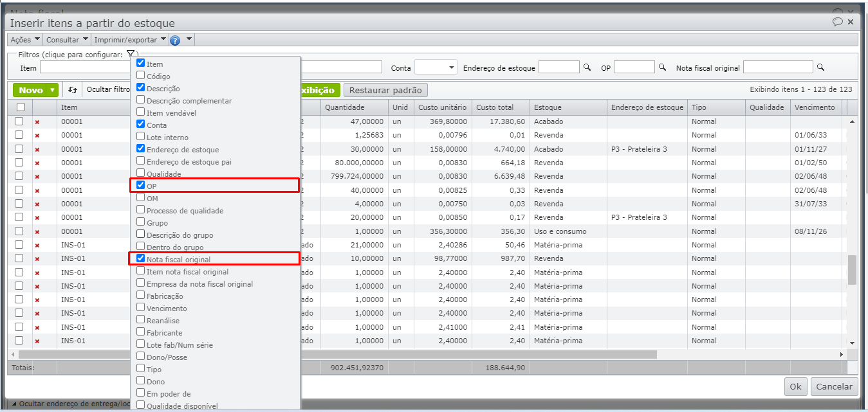Image resolution: width=868 pixels, height=412 pixels.
Task: Check the Código filter option
Action: 141,76
